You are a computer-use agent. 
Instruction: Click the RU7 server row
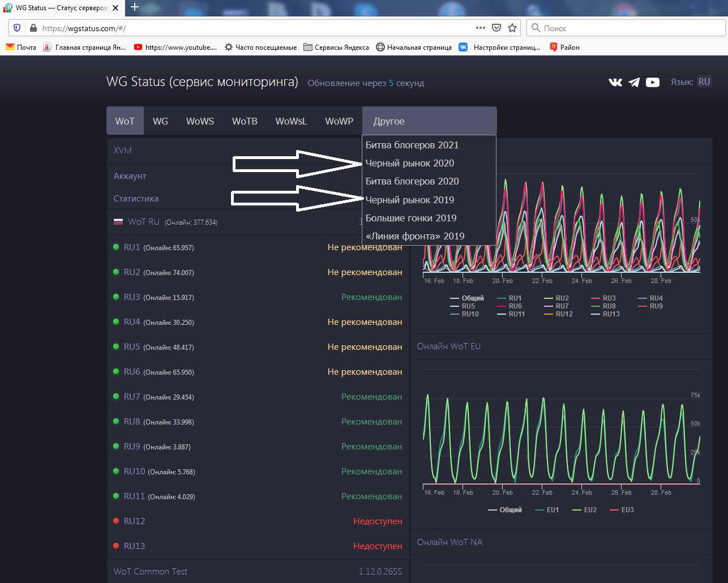click(258, 397)
